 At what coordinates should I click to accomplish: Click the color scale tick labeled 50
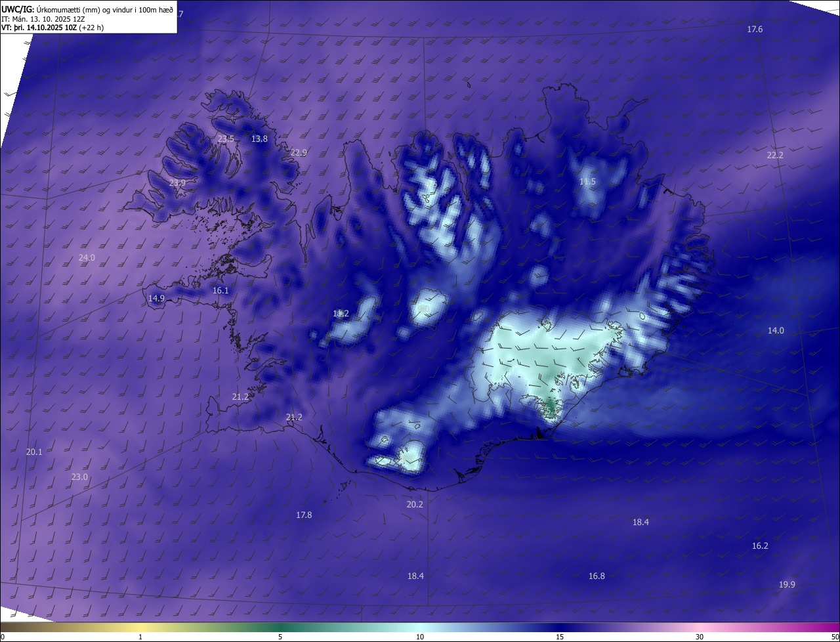click(x=835, y=637)
